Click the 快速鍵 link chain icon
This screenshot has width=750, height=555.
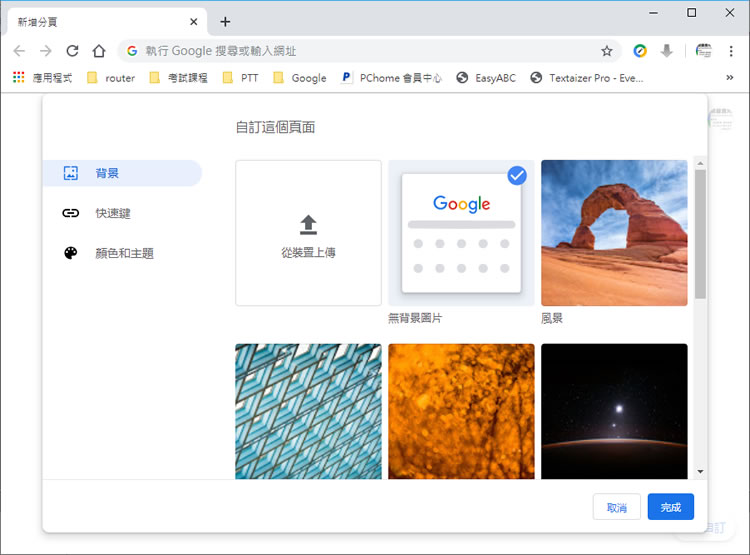point(71,213)
